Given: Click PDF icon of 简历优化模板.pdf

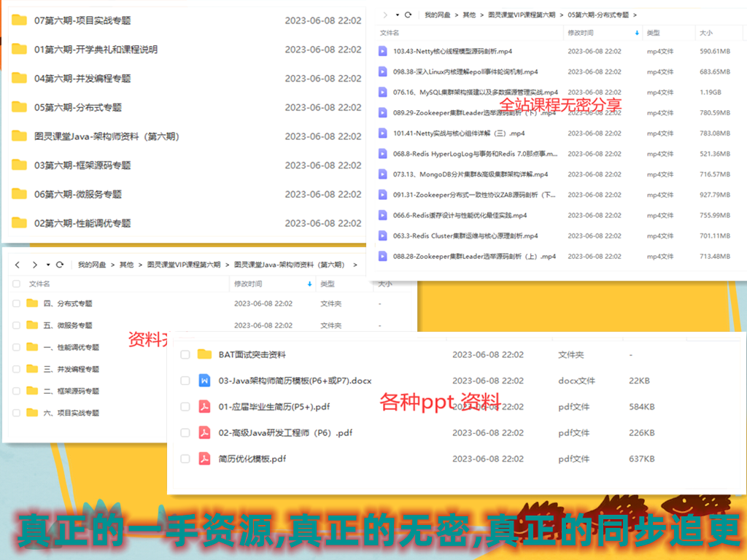Looking at the screenshot, I should [204, 459].
